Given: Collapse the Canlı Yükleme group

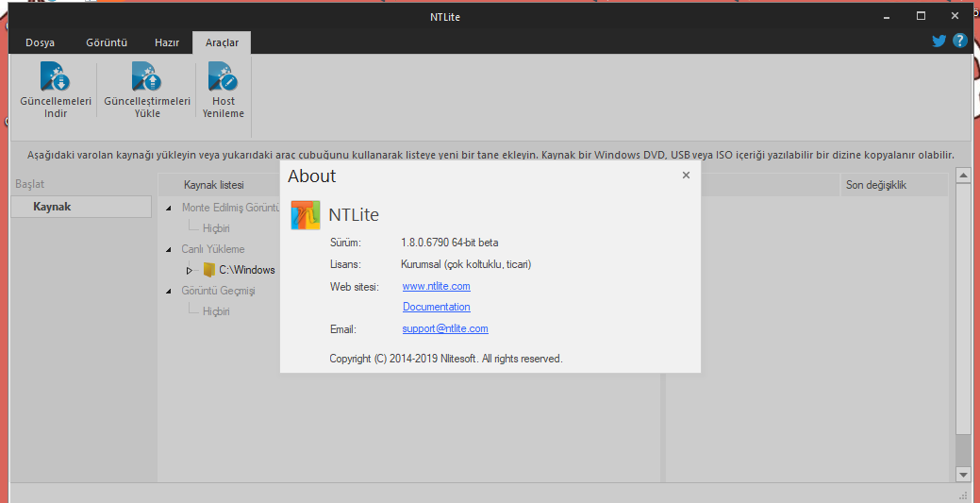Looking at the screenshot, I should tap(169, 249).
